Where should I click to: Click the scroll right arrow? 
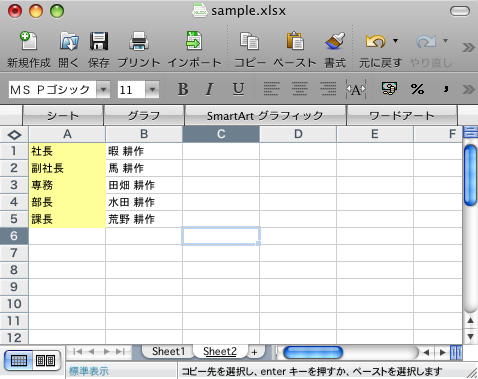(x=442, y=352)
